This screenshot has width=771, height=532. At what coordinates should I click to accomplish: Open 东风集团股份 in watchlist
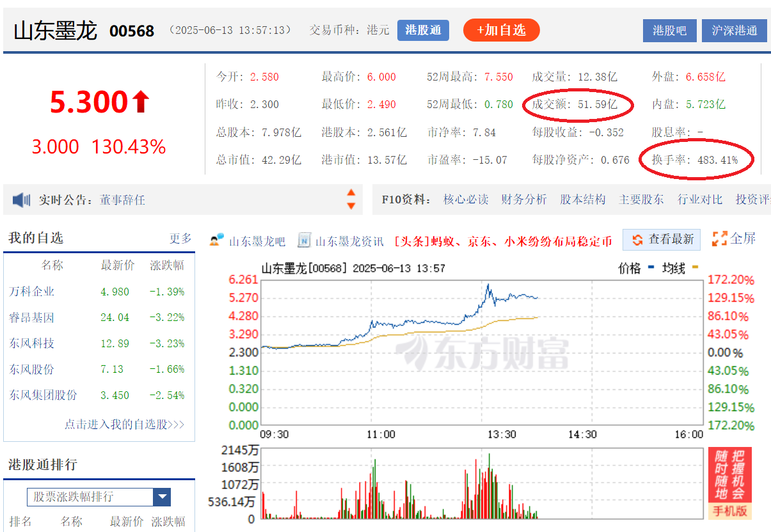[x=44, y=395]
